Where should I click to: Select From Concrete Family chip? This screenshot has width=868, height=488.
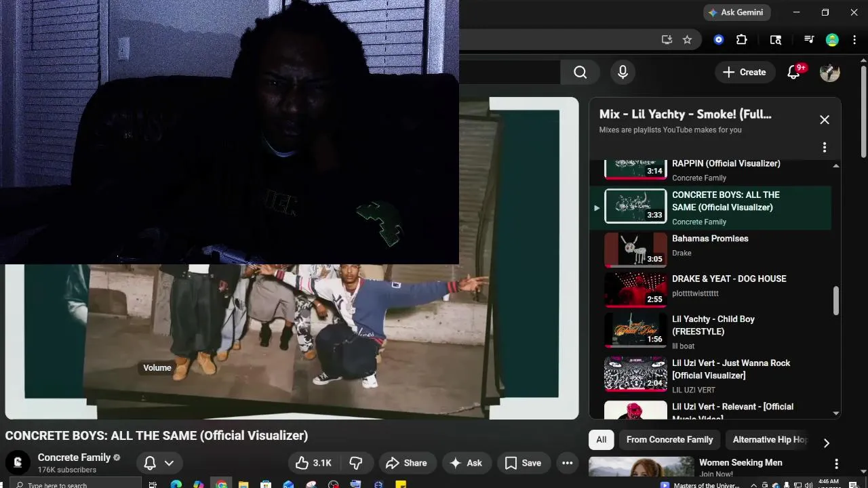pyautogui.click(x=669, y=439)
